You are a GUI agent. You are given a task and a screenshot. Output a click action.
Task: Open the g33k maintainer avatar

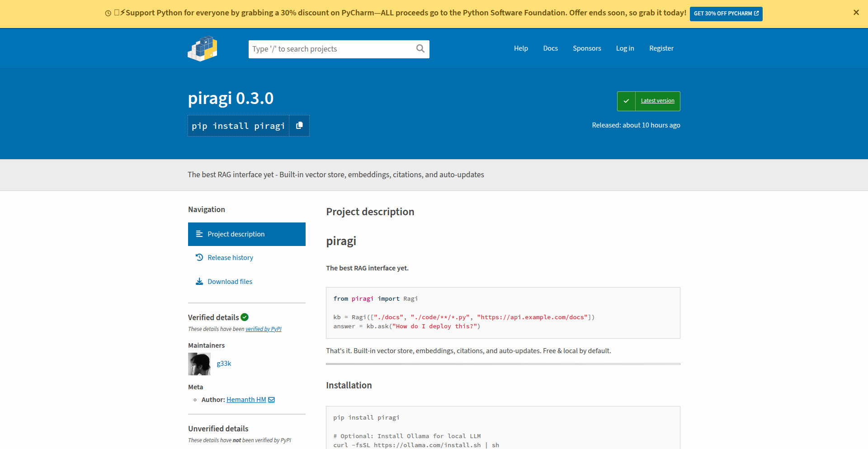tap(199, 364)
